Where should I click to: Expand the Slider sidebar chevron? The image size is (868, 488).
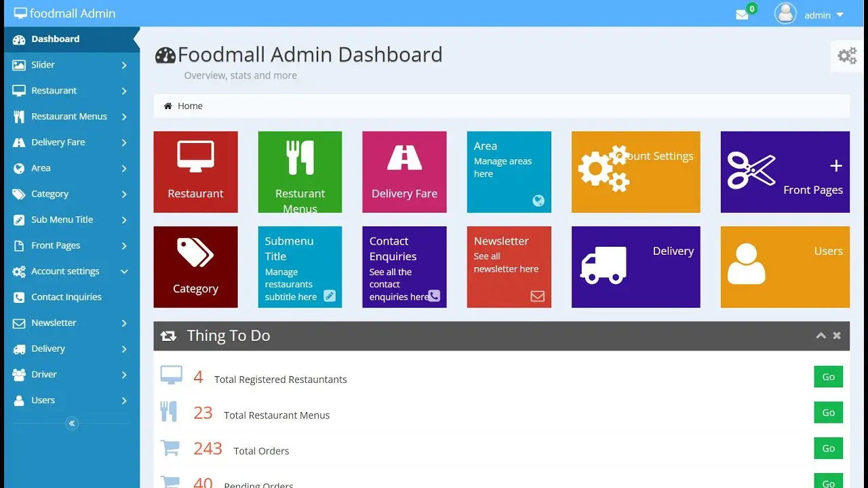(124, 65)
